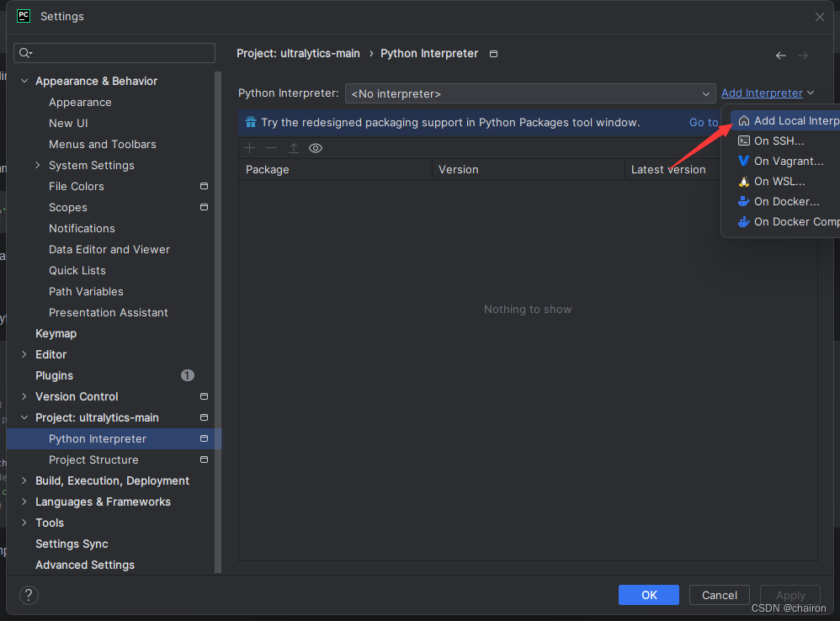Expand the Version Control section
Image resolution: width=840 pixels, height=621 pixels.
pyautogui.click(x=24, y=396)
